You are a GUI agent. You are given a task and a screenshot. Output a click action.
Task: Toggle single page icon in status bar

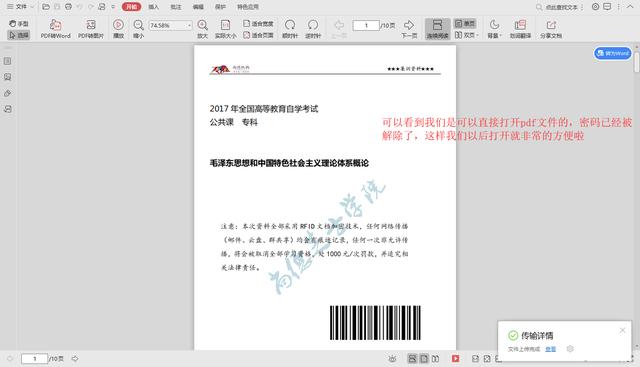(424, 358)
